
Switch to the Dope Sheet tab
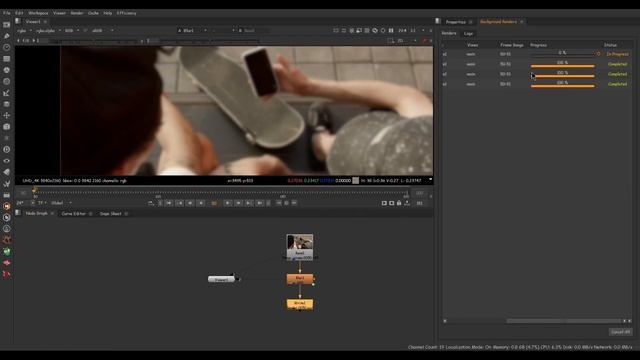(110, 213)
